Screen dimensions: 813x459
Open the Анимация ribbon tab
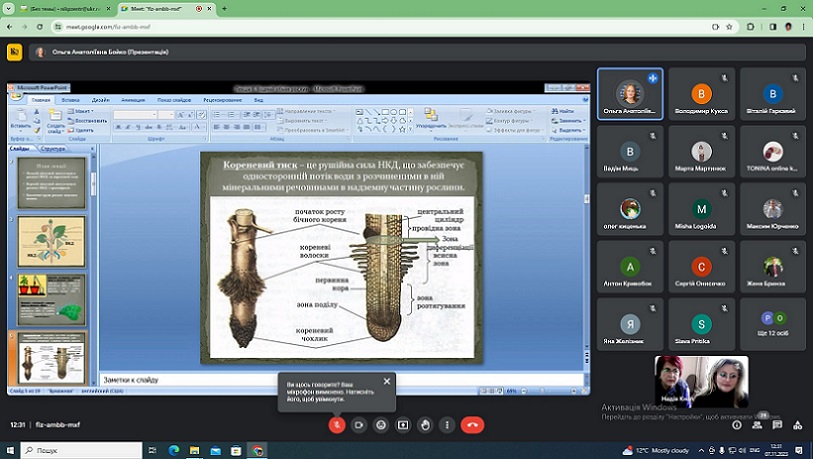(133, 100)
